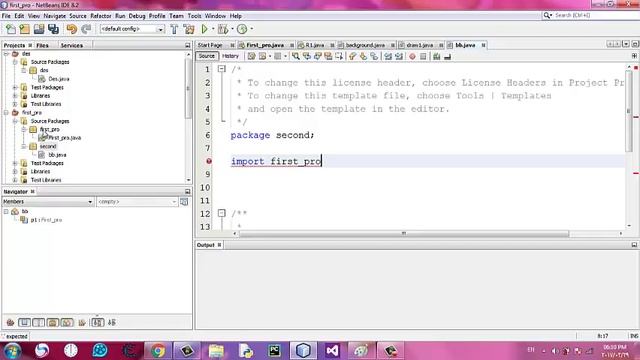Click the Build Project hammer icon
The width and height of the screenshot is (640, 360).
click(x=174, y=29)
